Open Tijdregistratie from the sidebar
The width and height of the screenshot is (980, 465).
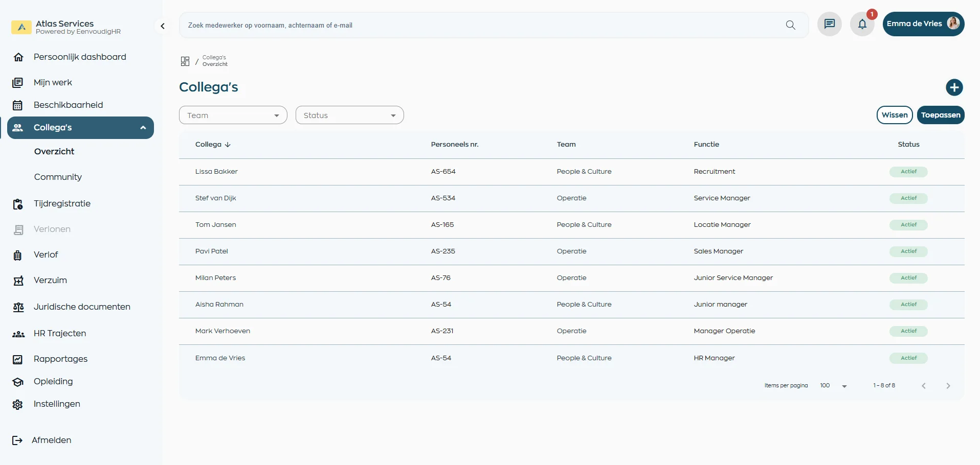click(62, 204)
